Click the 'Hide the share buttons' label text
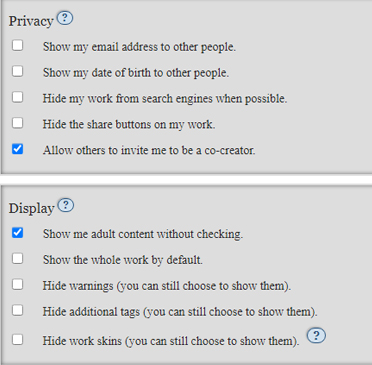 coord(129,125)
